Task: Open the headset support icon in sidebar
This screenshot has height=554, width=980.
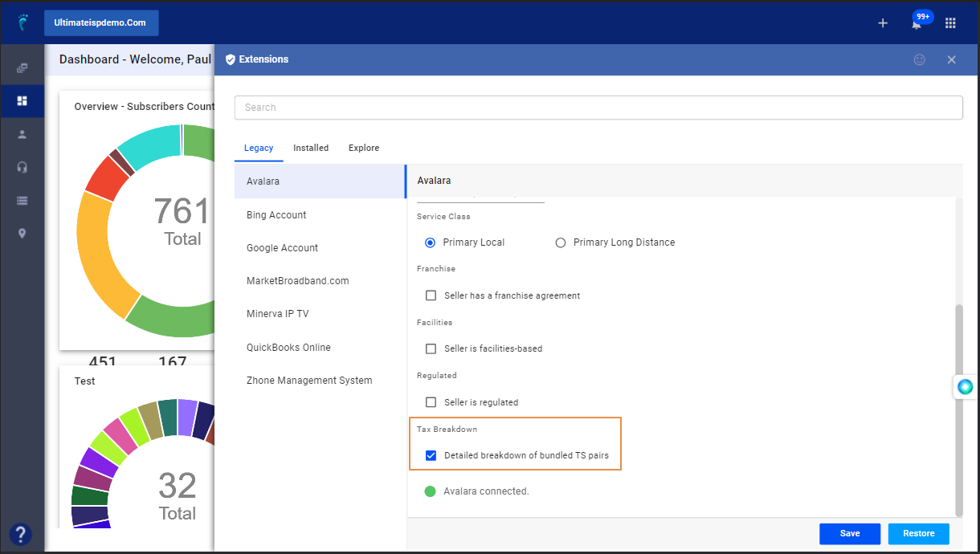Action: 22,167
